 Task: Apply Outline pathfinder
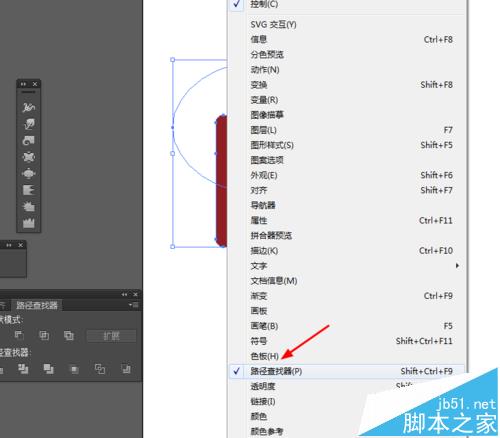point(100,369)
